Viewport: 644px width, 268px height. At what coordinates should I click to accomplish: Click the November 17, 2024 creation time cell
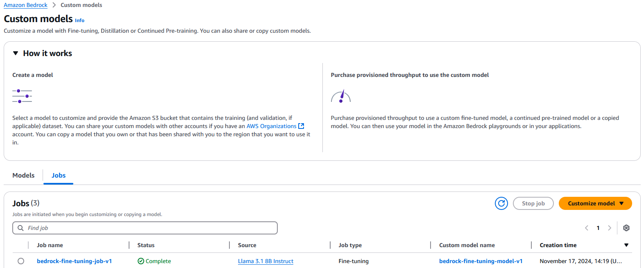tap(581, 261)
